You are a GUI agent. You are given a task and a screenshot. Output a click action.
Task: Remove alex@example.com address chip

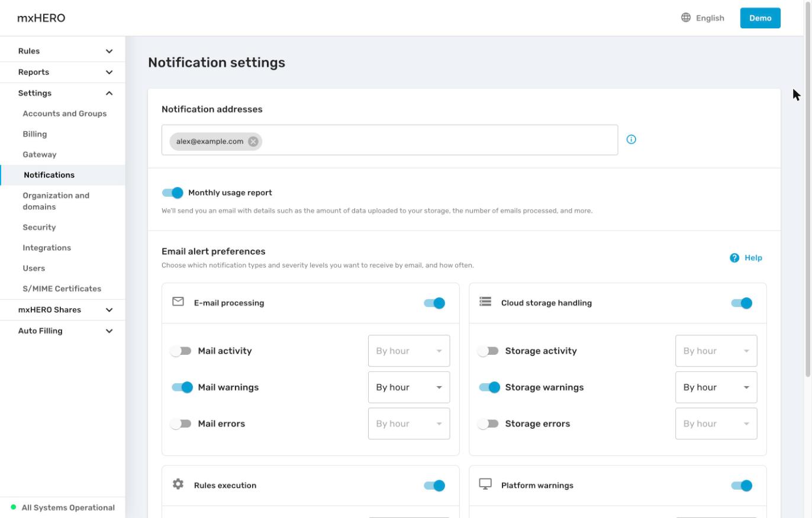pos(253,141)
